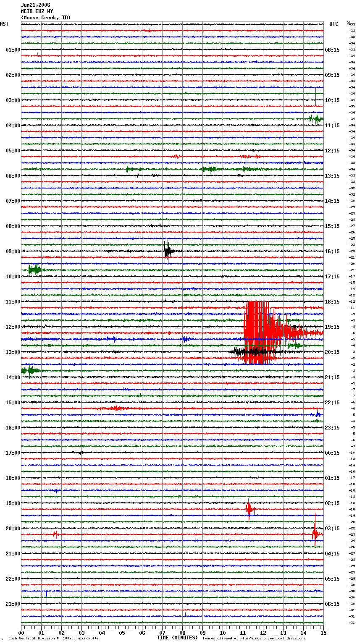Pick the UTC time label '19:15'
Viewport: 357px width, 644px height.
tap(332, 327)
